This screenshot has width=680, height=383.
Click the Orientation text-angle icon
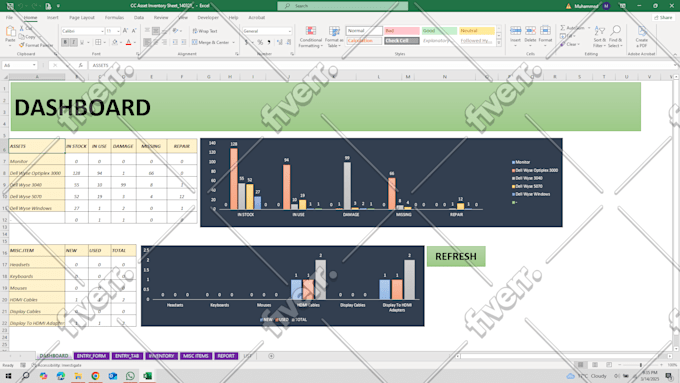tap(175, 31)
